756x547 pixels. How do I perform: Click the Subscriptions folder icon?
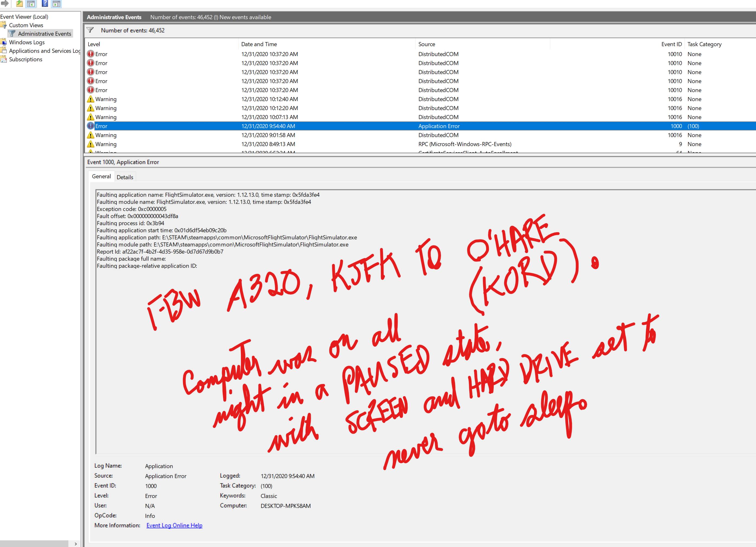click(x=4, y=59)
